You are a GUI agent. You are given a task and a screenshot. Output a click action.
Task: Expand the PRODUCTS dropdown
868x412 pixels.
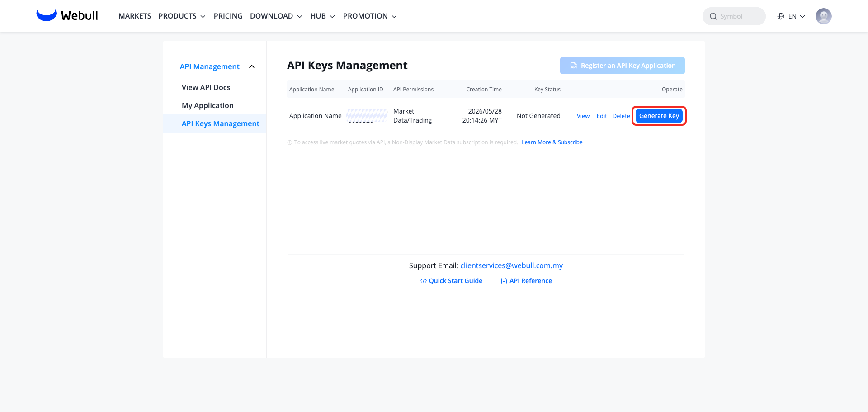tap(182, 16)
